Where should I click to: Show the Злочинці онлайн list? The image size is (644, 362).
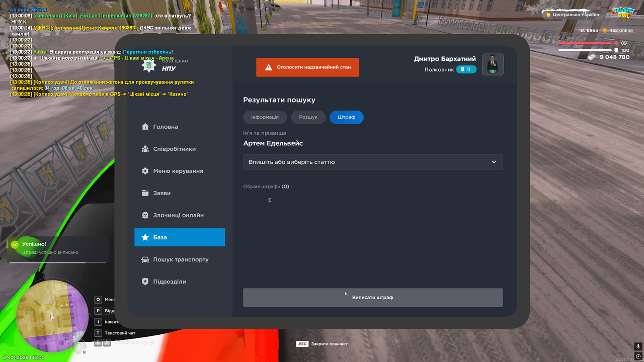(x=180, y=215)
